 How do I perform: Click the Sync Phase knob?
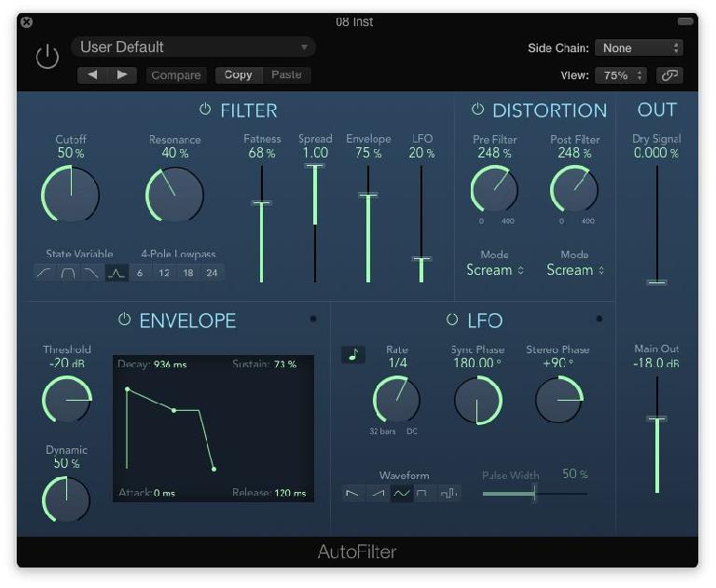point(477,401)
